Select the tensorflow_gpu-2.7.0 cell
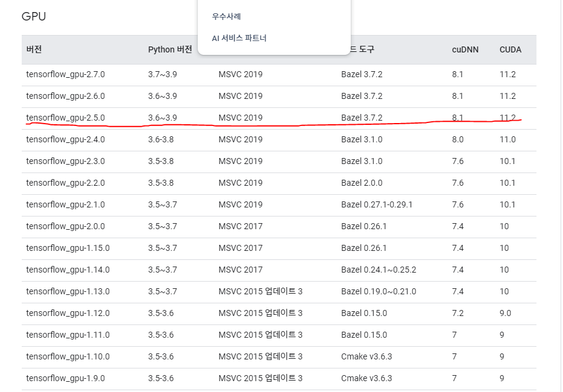 pos(65,75)
